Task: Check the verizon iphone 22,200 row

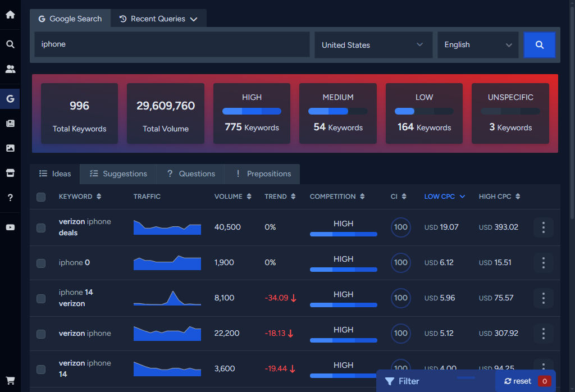Action: point(41,334)
